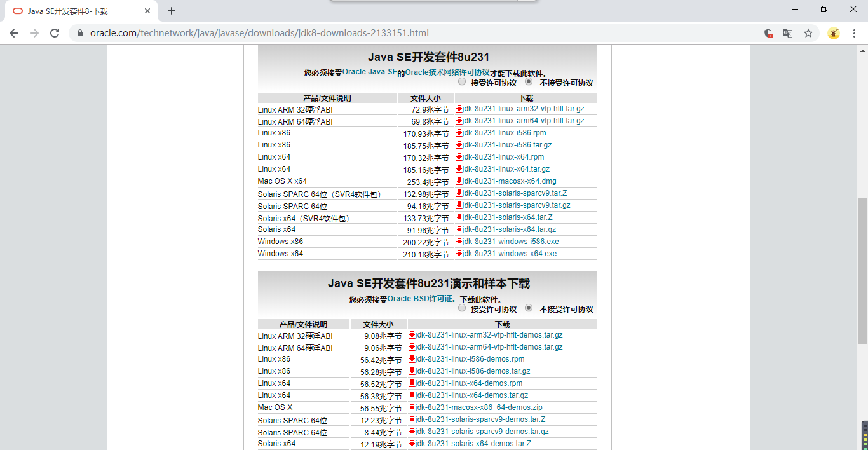This screenshot has width=868, height=450.
Task: Download jdk-8u231-linux-i586.tar.gz
Action: pos(507,145)
